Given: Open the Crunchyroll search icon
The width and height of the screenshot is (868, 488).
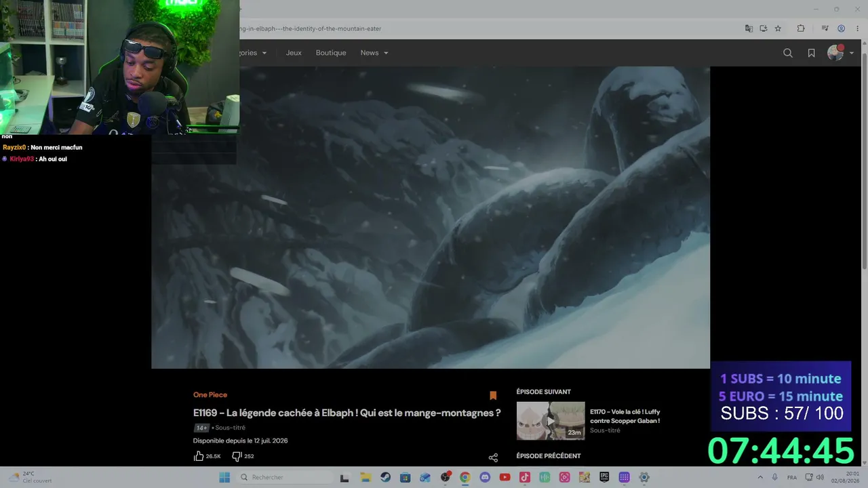Looking at the screenshot, I should (788, 53).
